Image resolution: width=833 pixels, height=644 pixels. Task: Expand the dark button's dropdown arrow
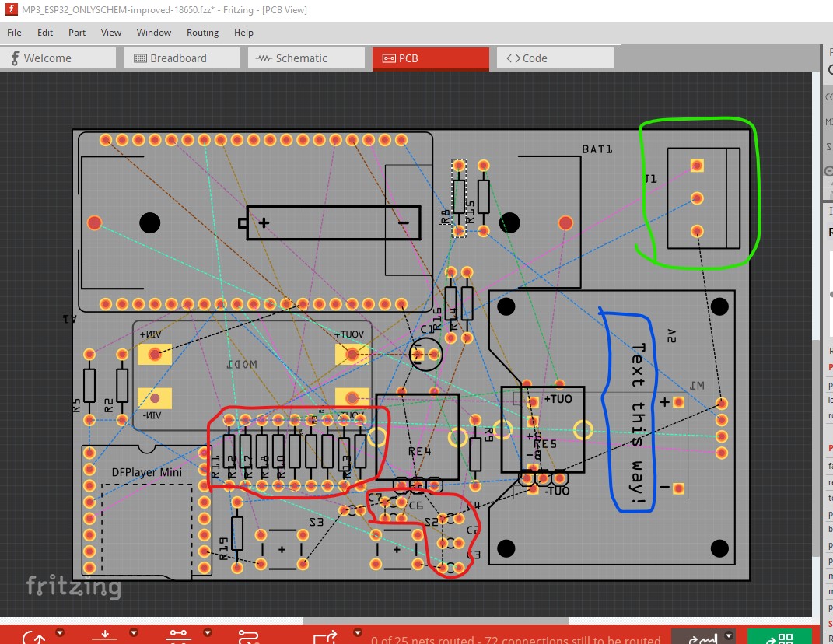[x=729, y=635]
